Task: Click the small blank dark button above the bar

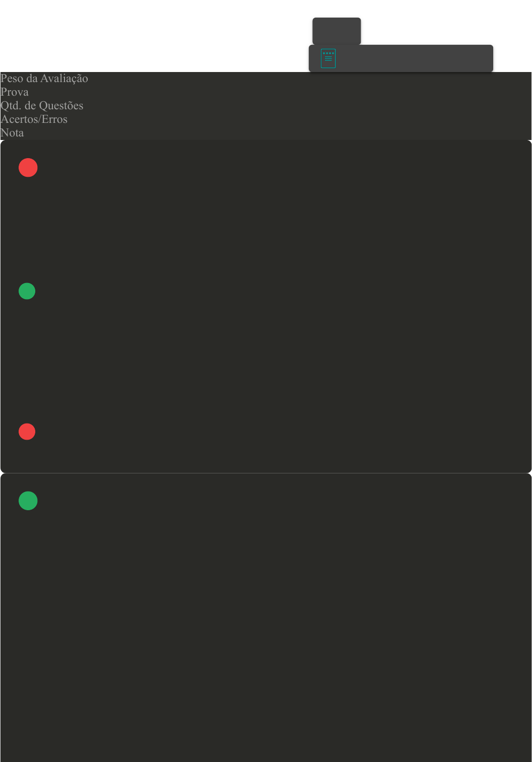Action: click(337, 31)
